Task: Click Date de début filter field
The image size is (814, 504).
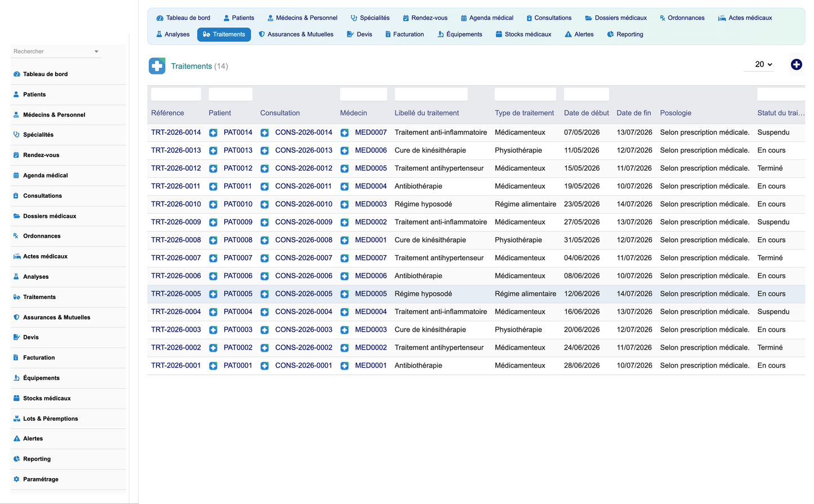Action: point(586,94)
